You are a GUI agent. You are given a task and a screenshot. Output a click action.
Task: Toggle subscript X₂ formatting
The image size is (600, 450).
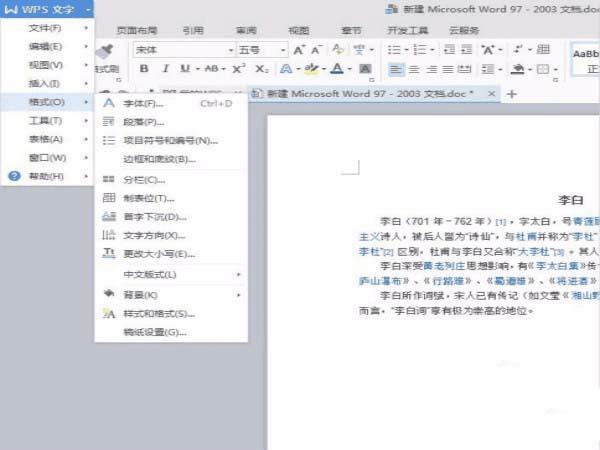point(262,69)
